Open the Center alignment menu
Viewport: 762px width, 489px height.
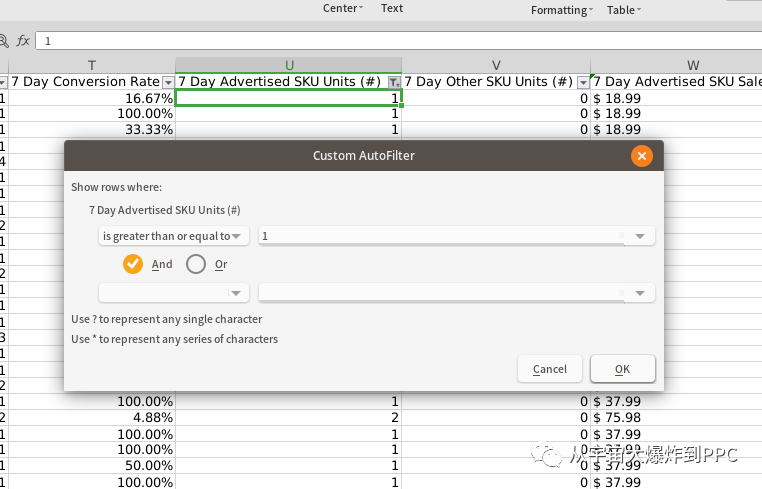coord(343,8)
